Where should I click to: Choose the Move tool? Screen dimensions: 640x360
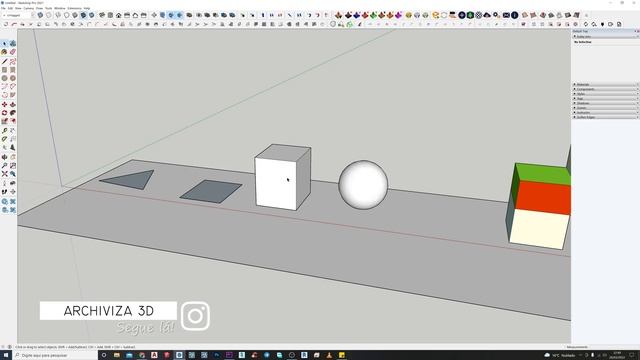[4, 105]
